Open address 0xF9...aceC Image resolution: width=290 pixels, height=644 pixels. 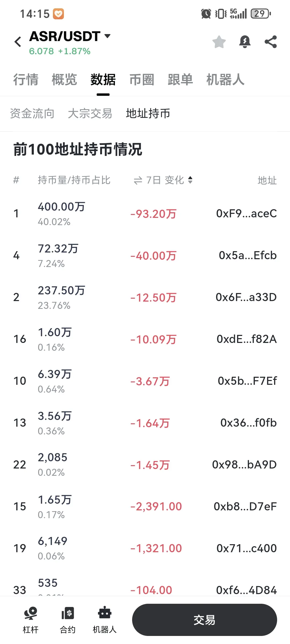[247, 214]
